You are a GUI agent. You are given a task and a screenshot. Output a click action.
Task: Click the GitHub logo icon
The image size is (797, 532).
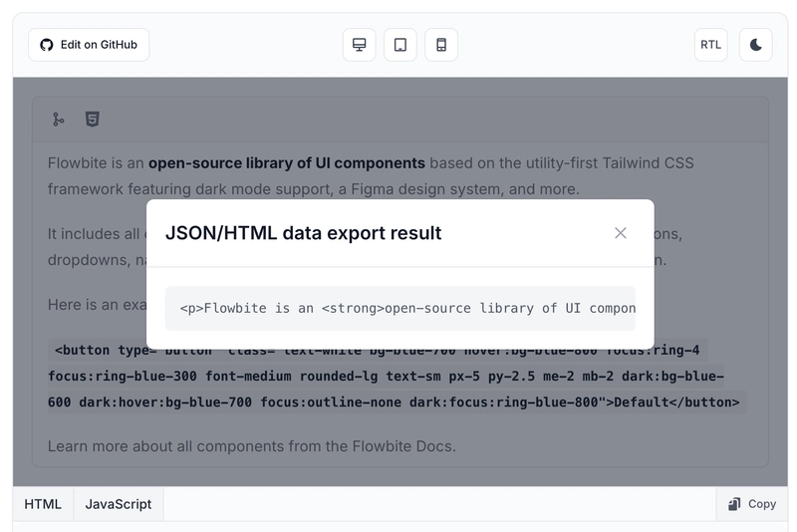(x=47, y=45)
